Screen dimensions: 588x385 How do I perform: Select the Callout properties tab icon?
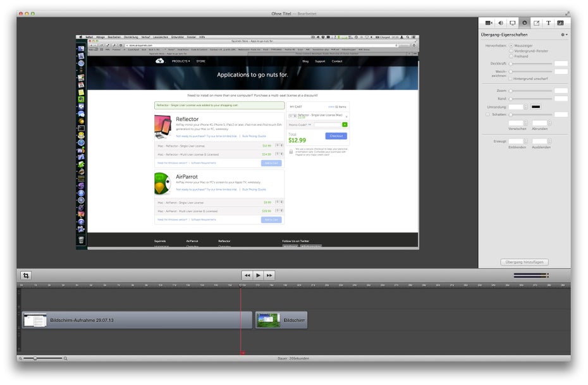[525, 23]
